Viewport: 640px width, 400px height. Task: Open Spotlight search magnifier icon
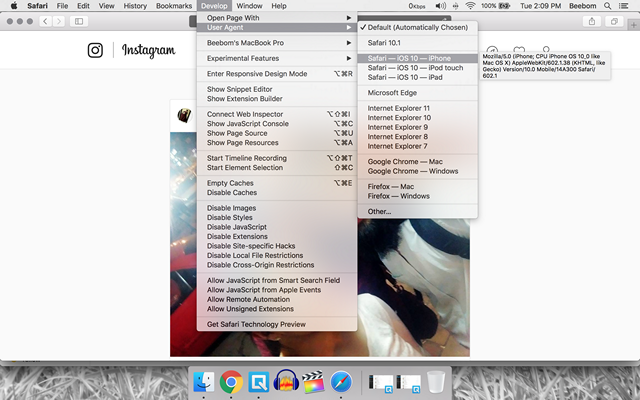(608, 6)
